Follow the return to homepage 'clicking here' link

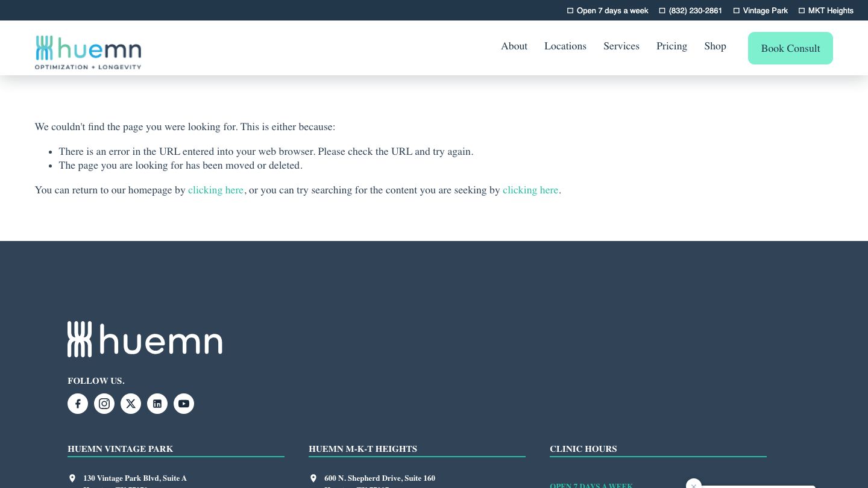click(216, 190)
